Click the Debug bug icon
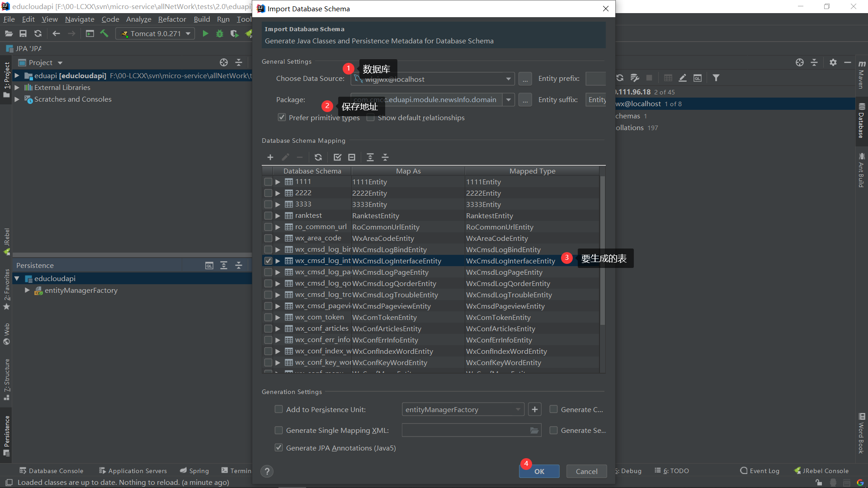The image size is (868, 488). click(x=220, y=33)
